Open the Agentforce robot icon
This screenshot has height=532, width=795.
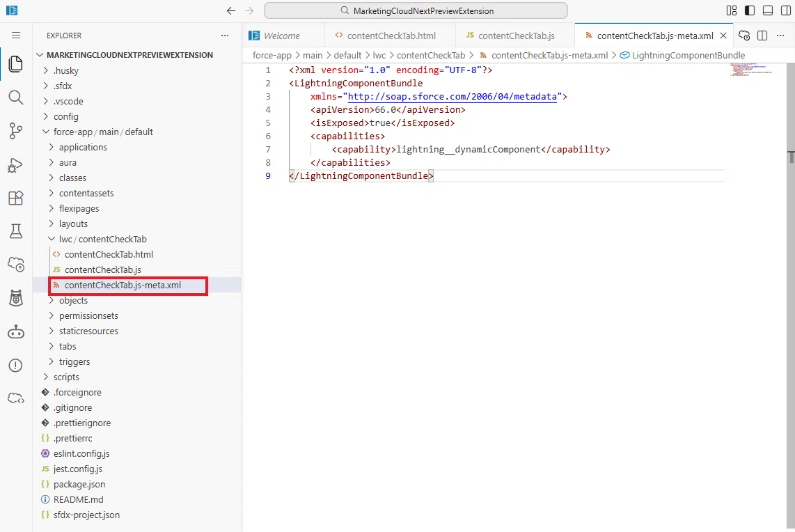(x=16, y=331)
